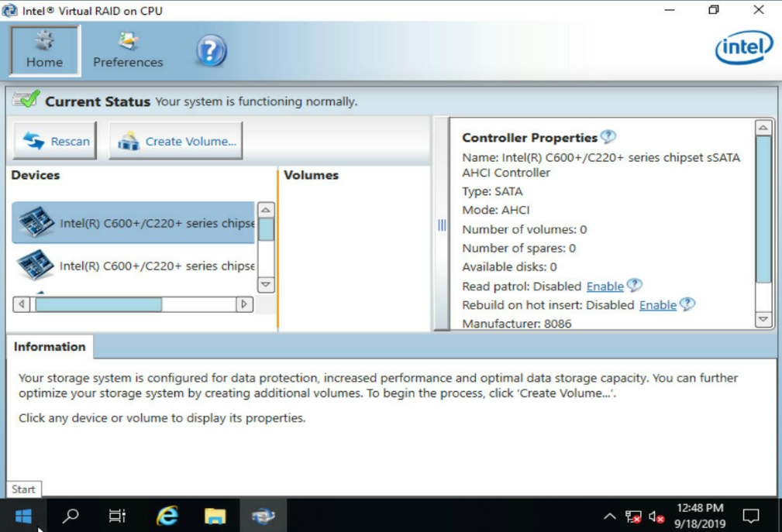The height and width of the screenshot is (532, 782).
Task: Open the Windows Start menu
Action: (x=22, y=515)
